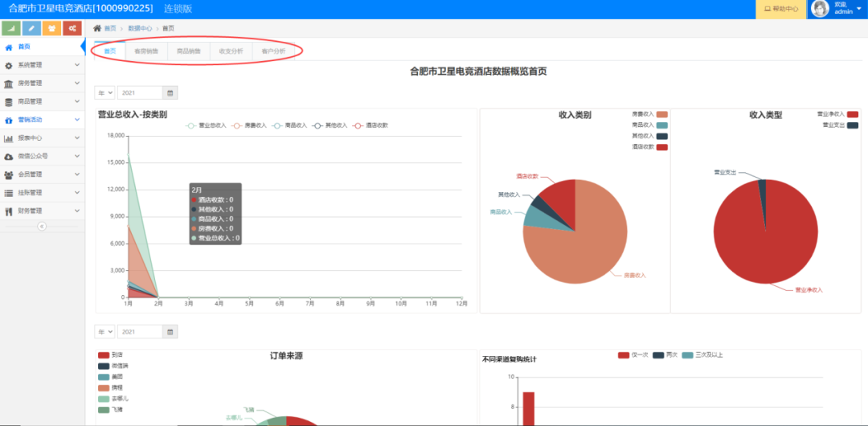868x426 pixels.
Task: Click 其他收入 color swatch in 收入类别 legend
Action: (662, 137)
